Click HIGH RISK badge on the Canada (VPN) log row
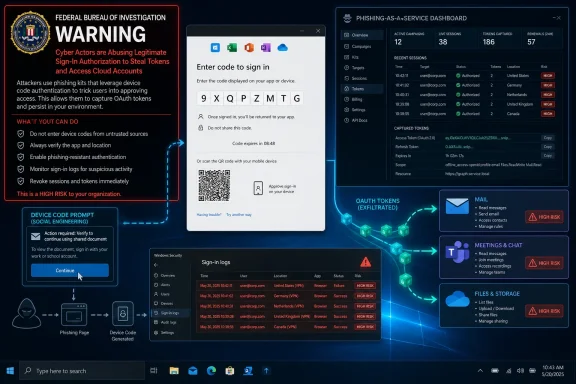Viewport: 576px width, 384px height. [x=365, y=327]
